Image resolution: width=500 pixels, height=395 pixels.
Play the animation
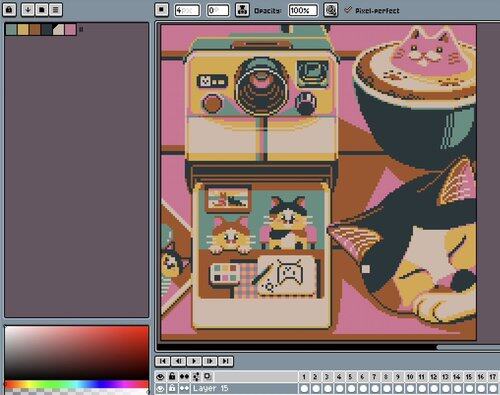[x=194, y=361]
